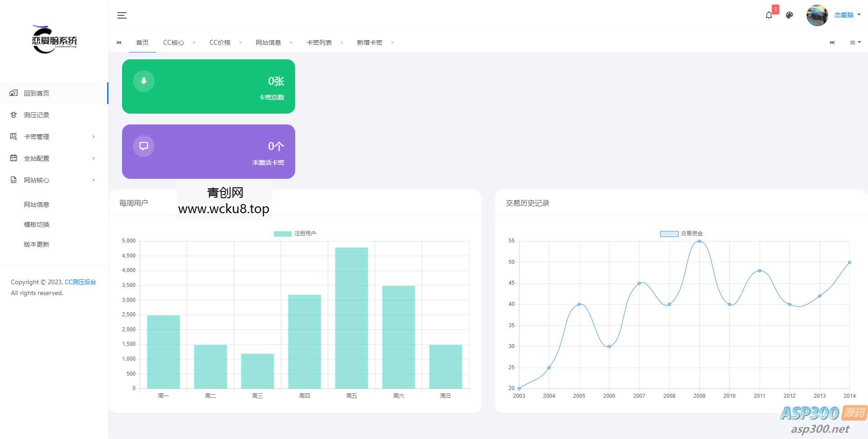The image size is (868, 439).
Task: Expand the 卡密管理 submenu
Action: (x=93, y=137)
